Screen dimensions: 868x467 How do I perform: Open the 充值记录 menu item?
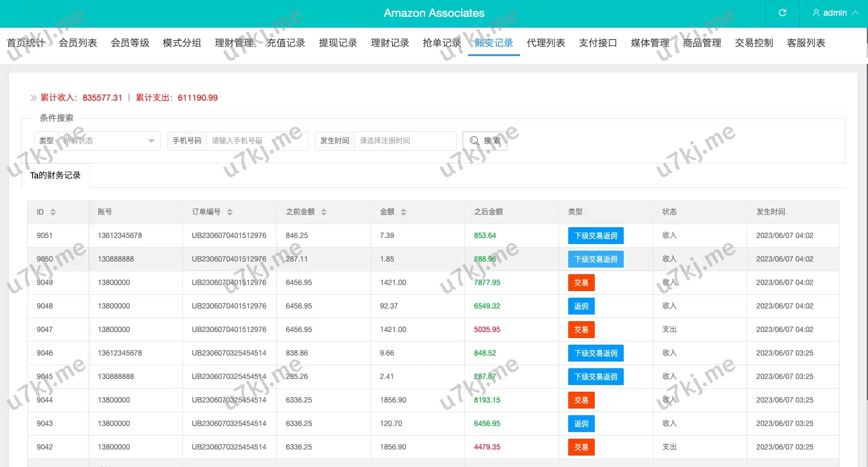286,43
